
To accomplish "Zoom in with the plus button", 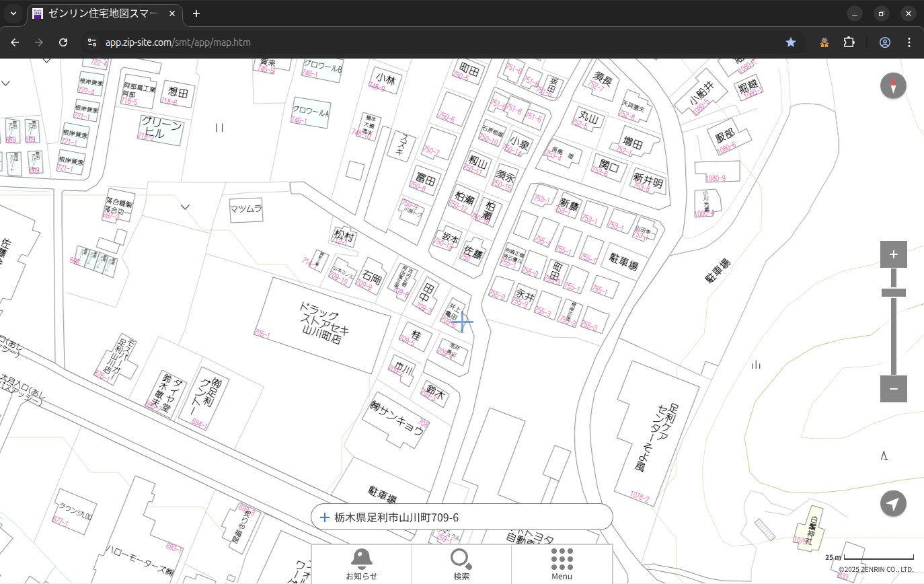I will point(893,254).
